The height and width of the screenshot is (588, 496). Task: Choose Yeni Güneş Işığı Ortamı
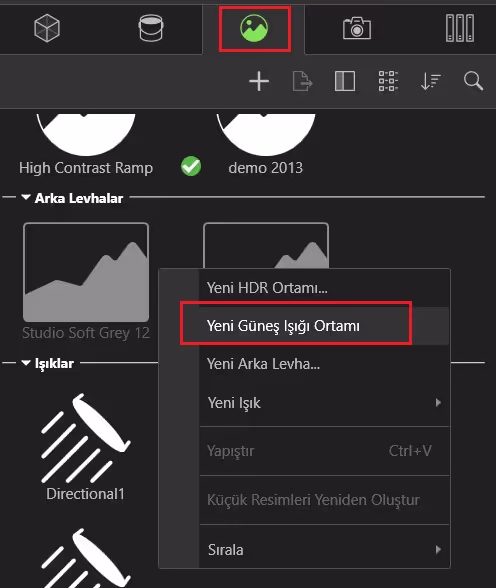pos(324,326)
